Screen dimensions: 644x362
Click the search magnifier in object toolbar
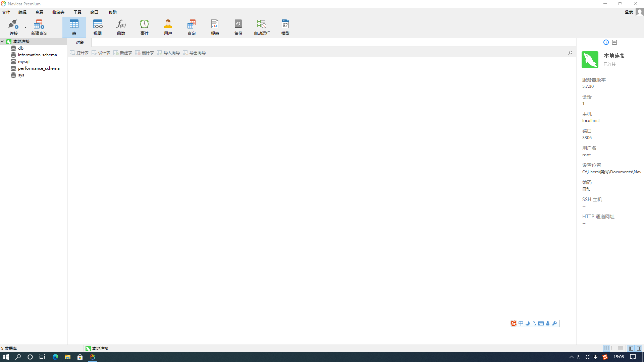570,53
